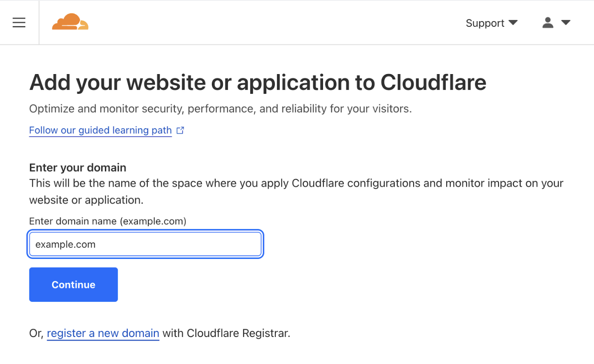
Task: Click the 'Enter your domain' heading text
Action: point(78,168)
